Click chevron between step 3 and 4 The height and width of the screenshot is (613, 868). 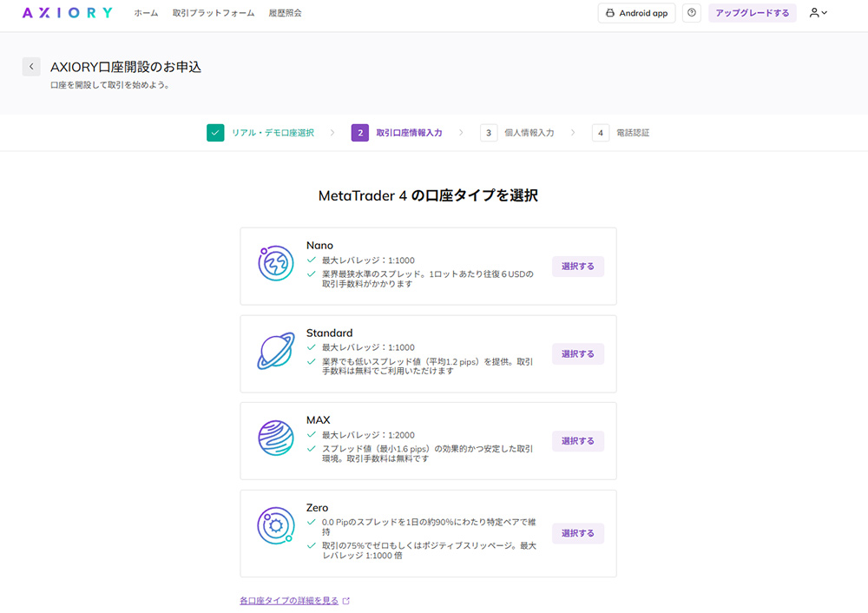[x=572, y=133]
